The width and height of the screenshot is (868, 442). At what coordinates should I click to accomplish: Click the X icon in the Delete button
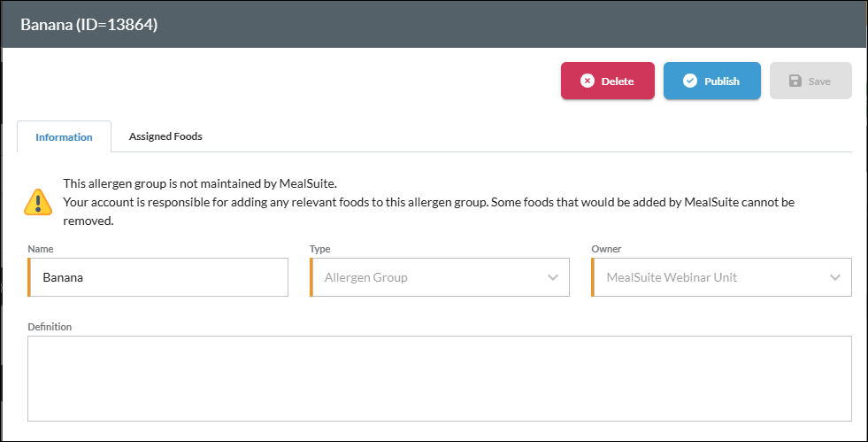coord(587,81)
